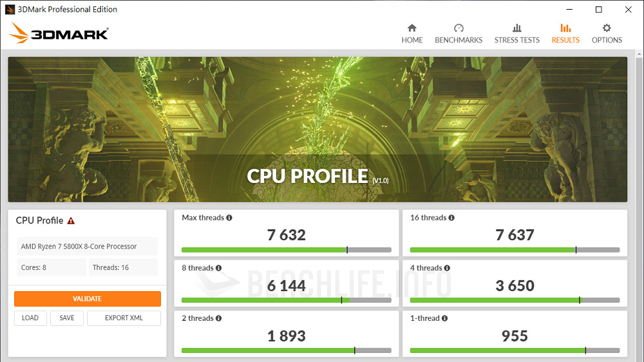Open the Options tab

607,33
